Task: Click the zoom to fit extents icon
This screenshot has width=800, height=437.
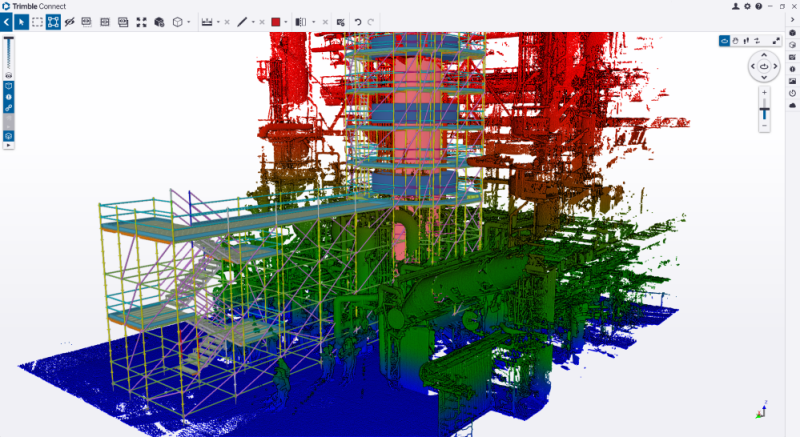Action: (141, 21)
